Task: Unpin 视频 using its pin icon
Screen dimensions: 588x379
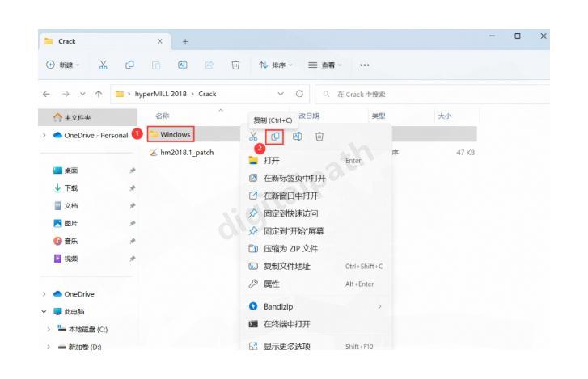Action: tap(133, 259)
